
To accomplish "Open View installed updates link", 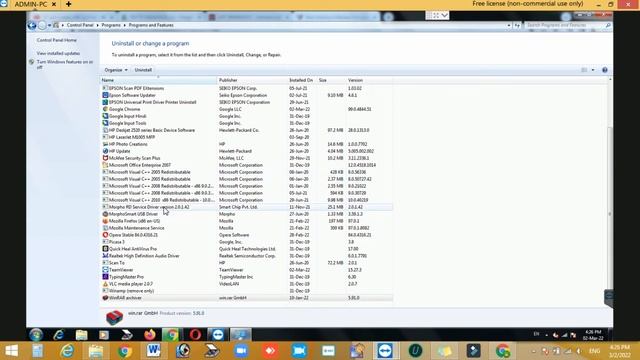I will point(58,53).
